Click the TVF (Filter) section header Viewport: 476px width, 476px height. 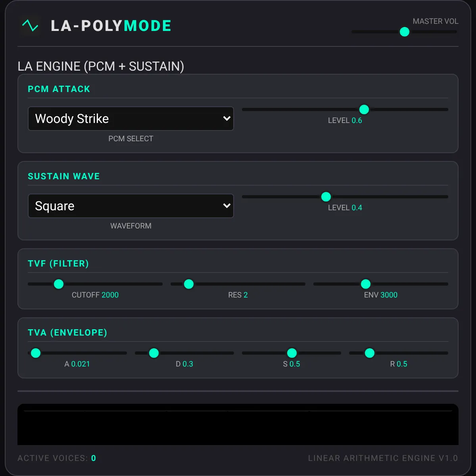coord(58,263)
